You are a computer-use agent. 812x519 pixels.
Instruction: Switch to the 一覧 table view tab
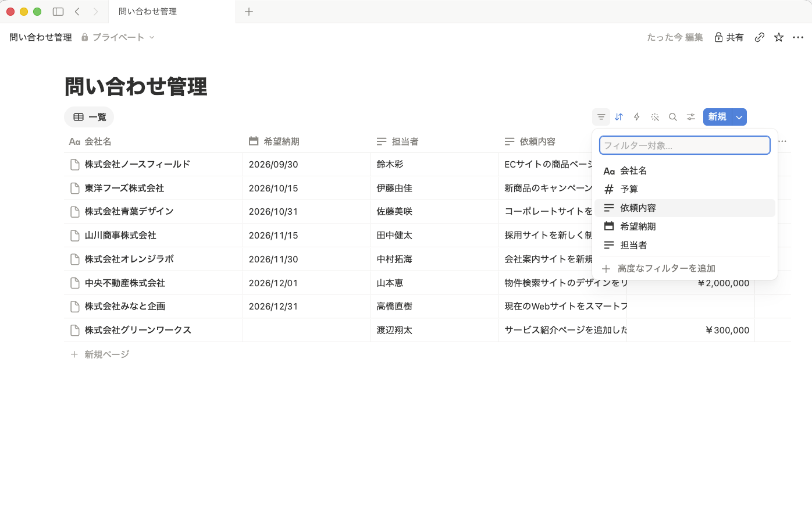tap(89, 117)
